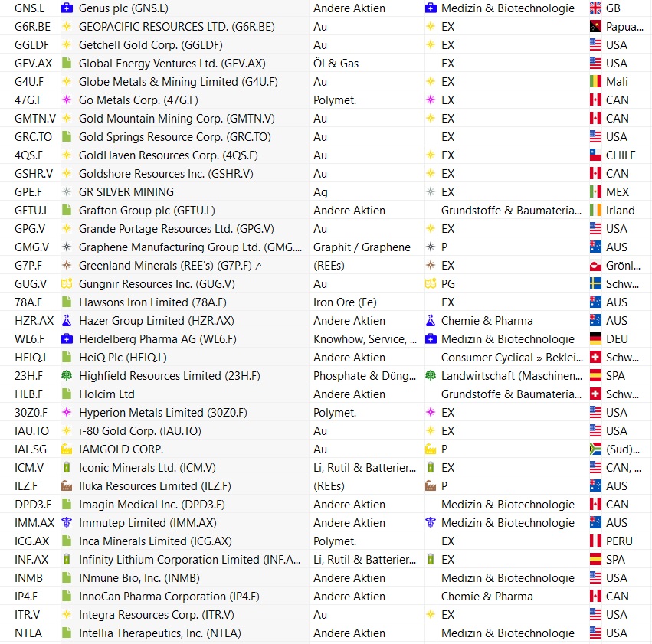This screenshot has height=644, width=652.
Task: Click the yellow map icon beside Gungnir Resources
Action: click(67, 284)
